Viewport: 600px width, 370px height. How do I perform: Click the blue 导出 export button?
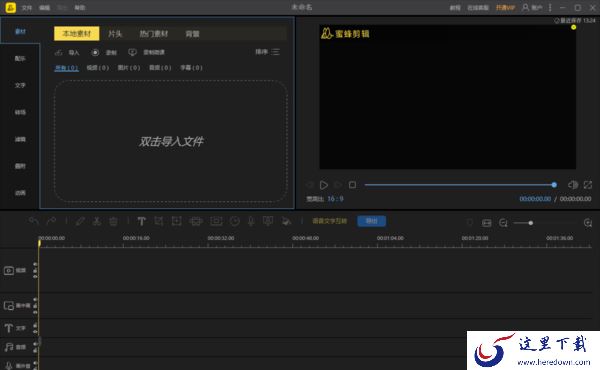pyautogui.click(x=372, y=221)
